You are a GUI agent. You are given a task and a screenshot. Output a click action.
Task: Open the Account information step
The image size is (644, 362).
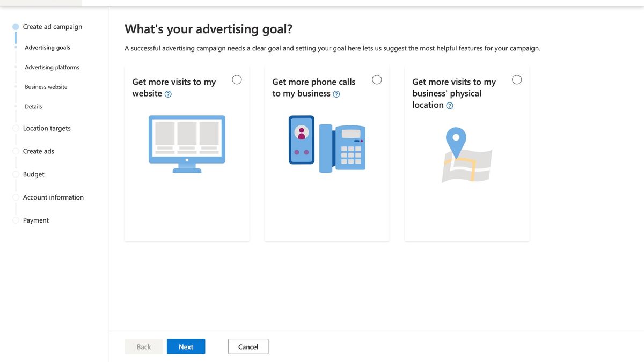53,197
